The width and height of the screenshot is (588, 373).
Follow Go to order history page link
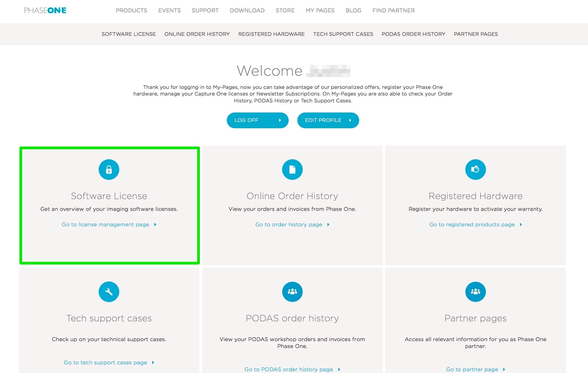289,225
